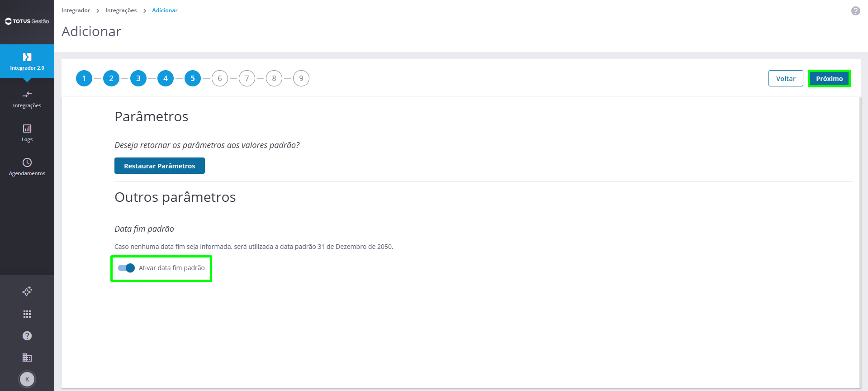This screenshot has height=391, width=868.
Task: Jump to wizard step 8
Action: click(274, 78)
